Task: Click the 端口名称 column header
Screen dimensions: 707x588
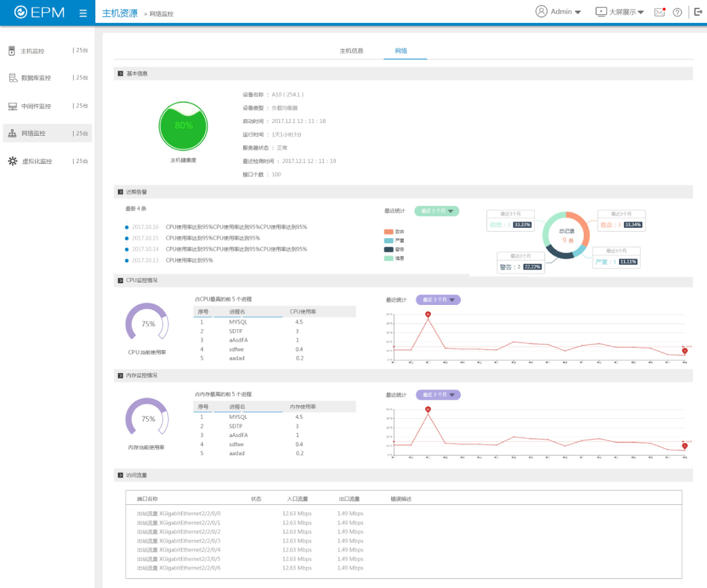Action: click(147, 499)
